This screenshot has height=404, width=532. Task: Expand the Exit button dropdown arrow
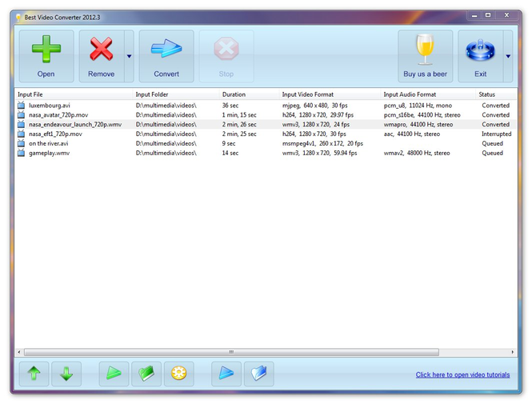pos(508,56)
